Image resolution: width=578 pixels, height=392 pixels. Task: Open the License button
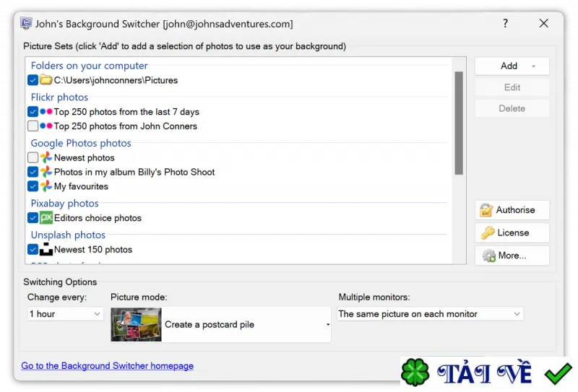click(x=512, y=233)
